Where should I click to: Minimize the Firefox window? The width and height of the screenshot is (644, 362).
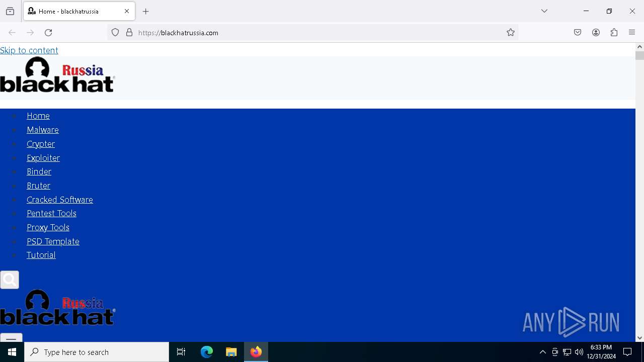tap(586, 11)
